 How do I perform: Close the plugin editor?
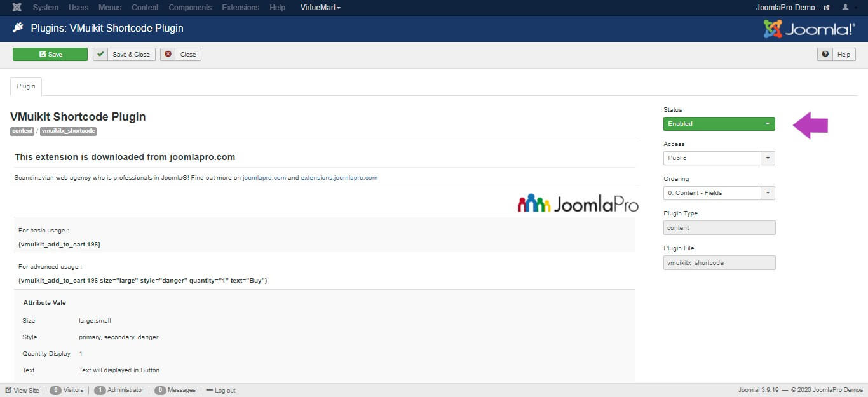tap(180, 55)
